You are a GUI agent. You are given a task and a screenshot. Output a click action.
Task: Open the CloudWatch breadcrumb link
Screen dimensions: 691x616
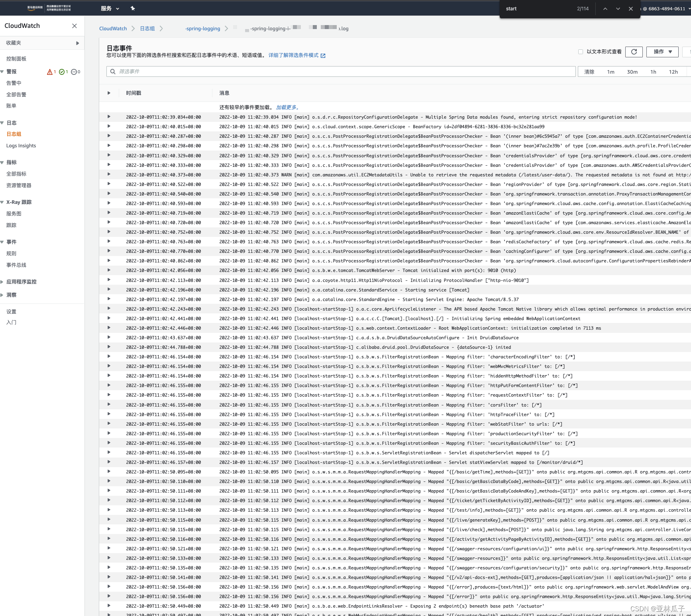113,28
